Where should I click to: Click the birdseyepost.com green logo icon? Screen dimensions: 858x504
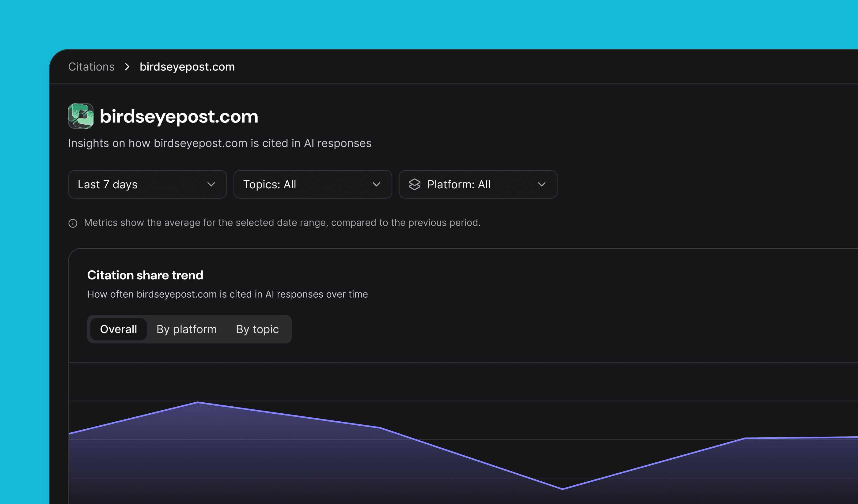tap(81, 116)
